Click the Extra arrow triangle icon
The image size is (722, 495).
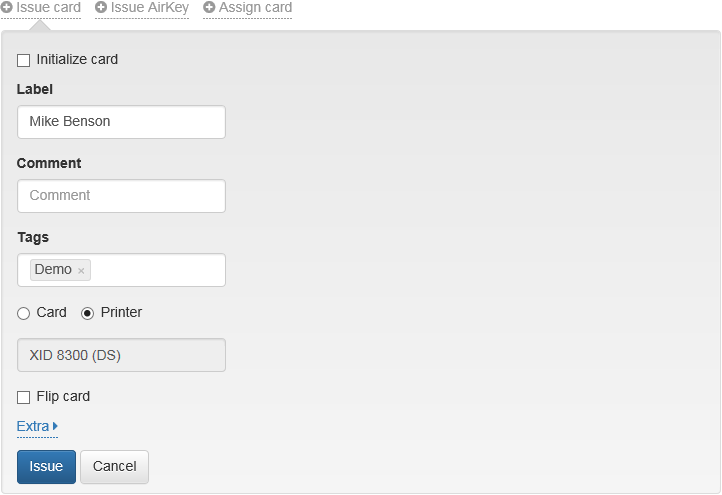[55, 426]
